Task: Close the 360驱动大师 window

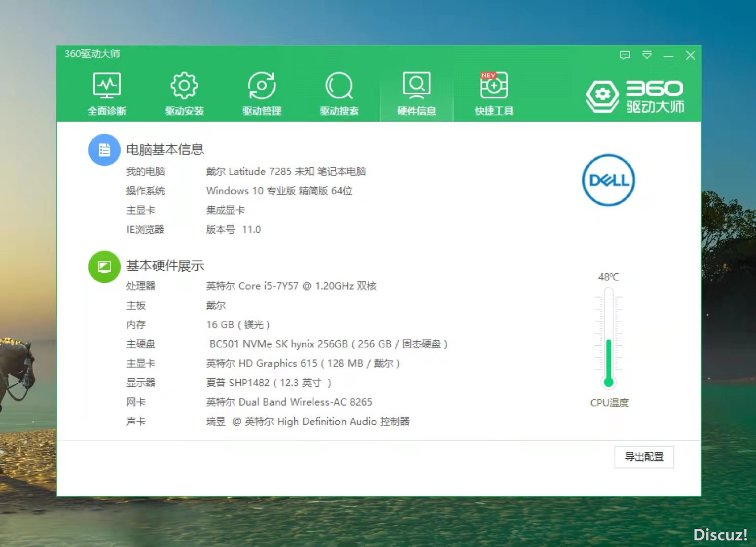Action: click(690, 55)
